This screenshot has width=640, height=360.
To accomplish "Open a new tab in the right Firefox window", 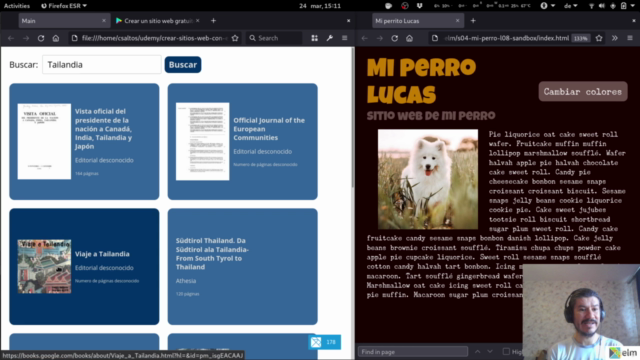I will 473,20.
